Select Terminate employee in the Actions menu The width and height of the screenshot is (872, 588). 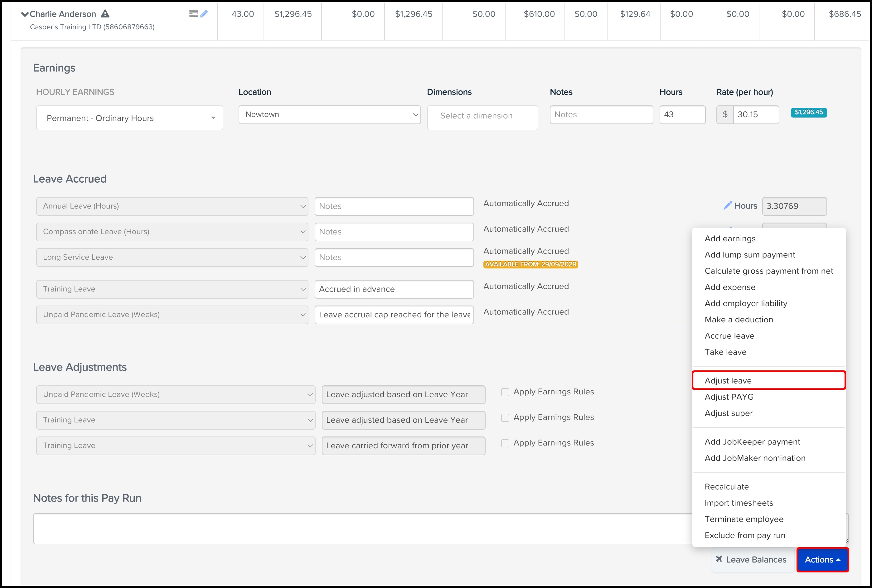744,519
